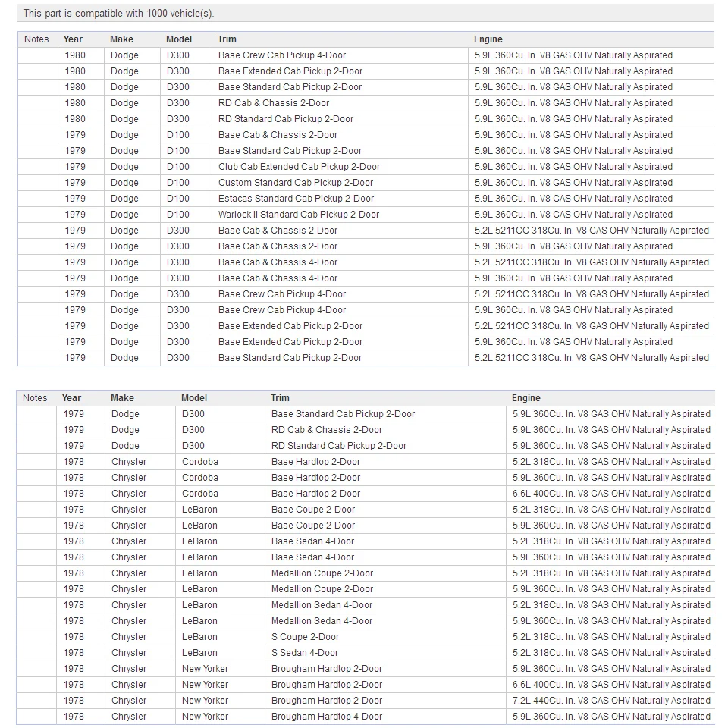Select New Yorker Brougham 2-Door 5.9L engine
The image size is (728, 728).
click(x=611, y=669)
